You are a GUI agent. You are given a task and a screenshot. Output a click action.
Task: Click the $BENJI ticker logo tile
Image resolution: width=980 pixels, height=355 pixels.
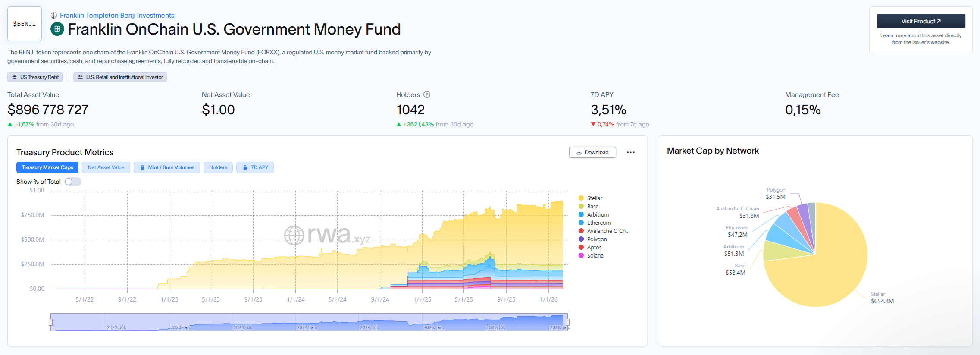pos(25,24)
